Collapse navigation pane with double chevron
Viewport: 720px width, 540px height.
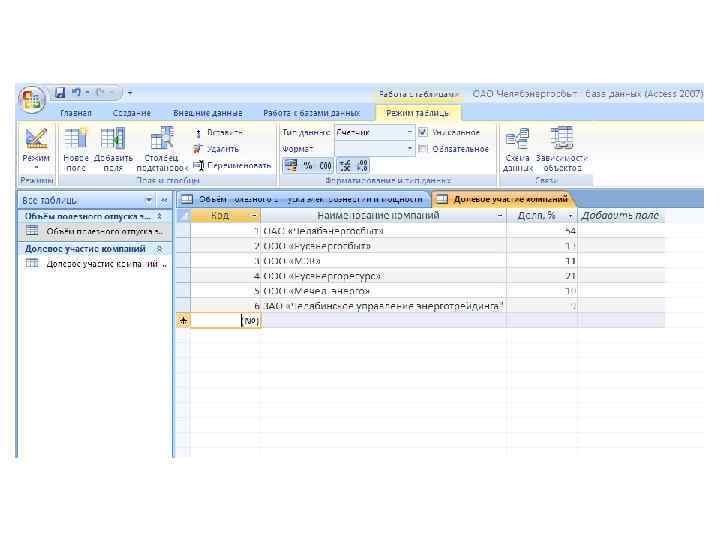point(164,200)
